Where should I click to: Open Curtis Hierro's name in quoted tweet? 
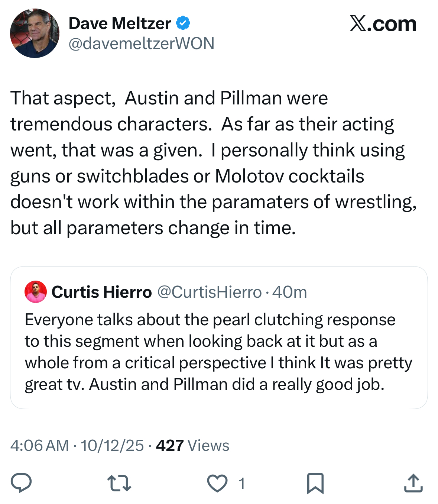tap(101, 292)
